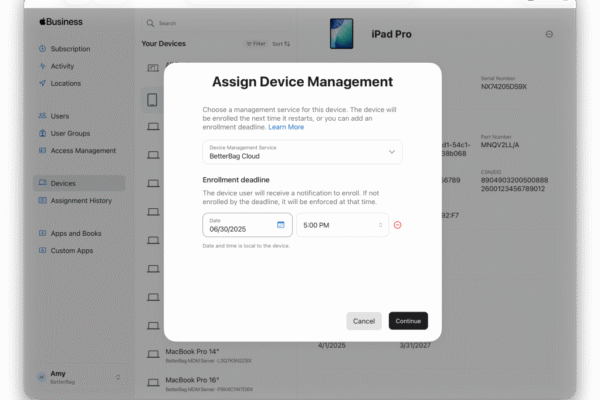600x400 pixels.
Task: Click Amy's avatar icon
Action: [42, 377]
